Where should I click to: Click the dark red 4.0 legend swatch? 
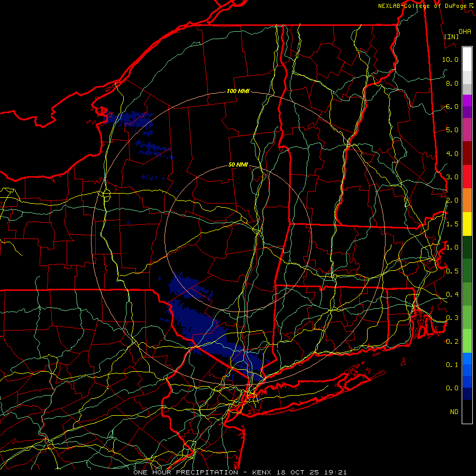point(467,153)
